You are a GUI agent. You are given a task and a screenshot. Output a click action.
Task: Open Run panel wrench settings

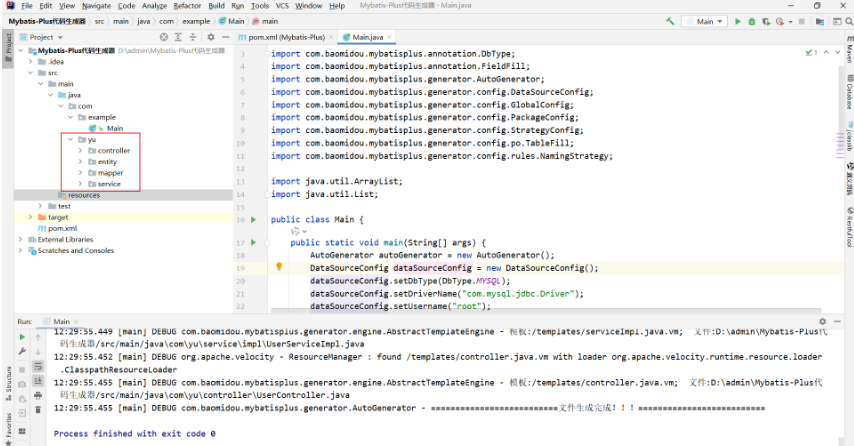point(22,351)
